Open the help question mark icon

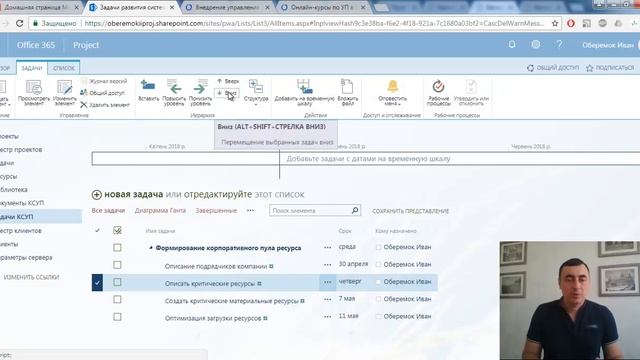pos(559,44)
